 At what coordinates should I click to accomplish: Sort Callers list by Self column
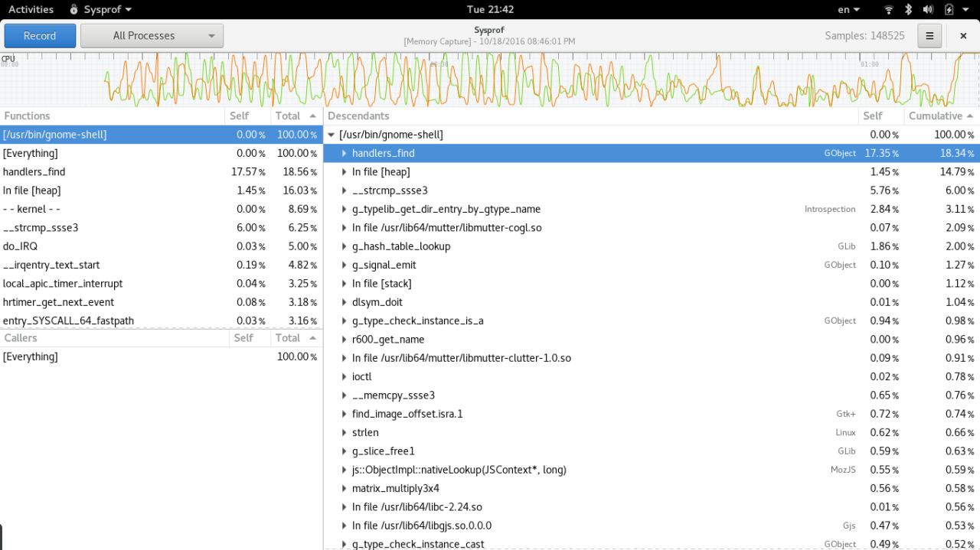pos(248,337)
